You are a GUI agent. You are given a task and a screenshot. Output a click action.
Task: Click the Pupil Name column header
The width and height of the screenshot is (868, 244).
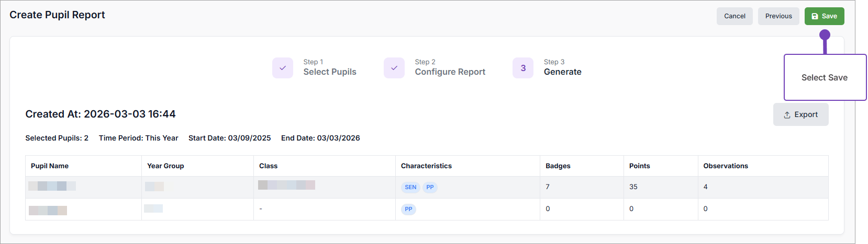pyautogui.click(x=50, y=166)
